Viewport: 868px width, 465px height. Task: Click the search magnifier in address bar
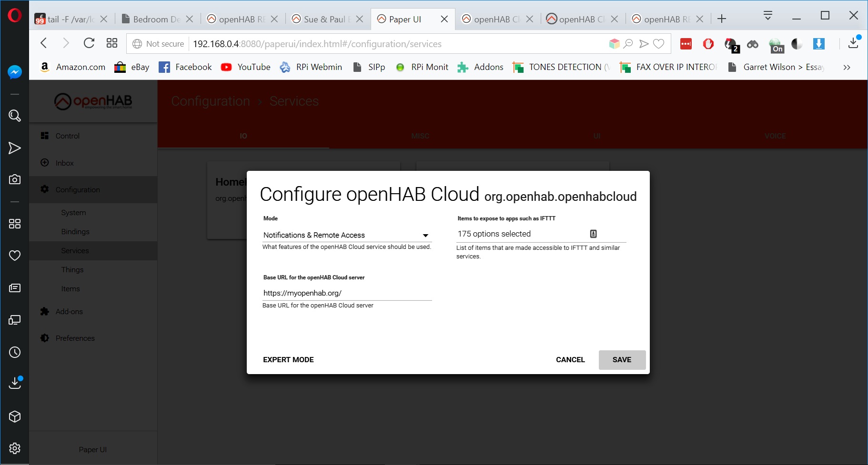tap(628, 44)
